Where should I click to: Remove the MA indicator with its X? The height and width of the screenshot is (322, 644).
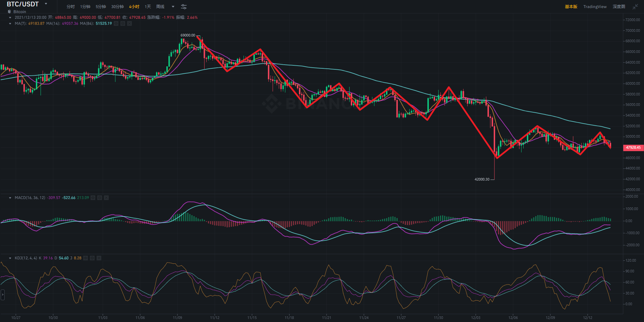[x=129, y=23]
